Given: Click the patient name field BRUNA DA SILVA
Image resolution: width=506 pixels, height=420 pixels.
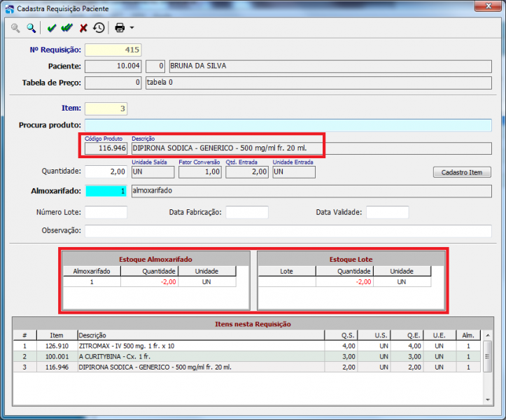Looking at the screenshot, I should click(330, 66).
